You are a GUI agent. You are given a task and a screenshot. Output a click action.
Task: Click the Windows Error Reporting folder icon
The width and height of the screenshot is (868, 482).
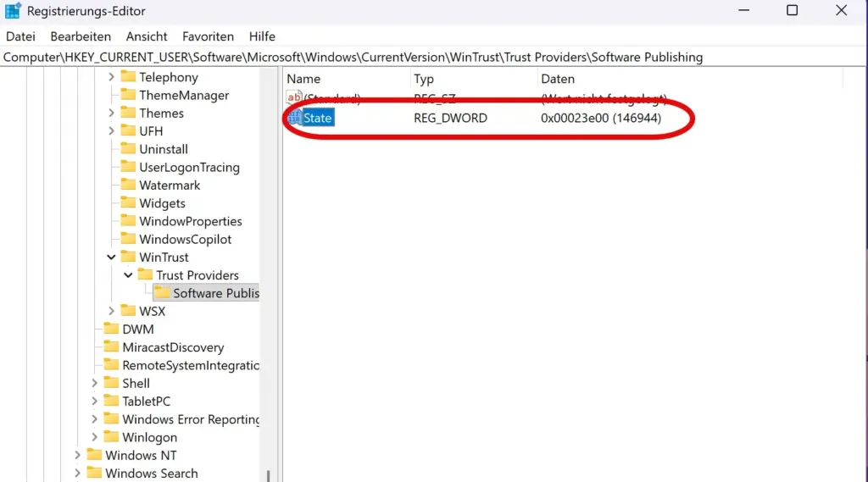click(111, 419)
